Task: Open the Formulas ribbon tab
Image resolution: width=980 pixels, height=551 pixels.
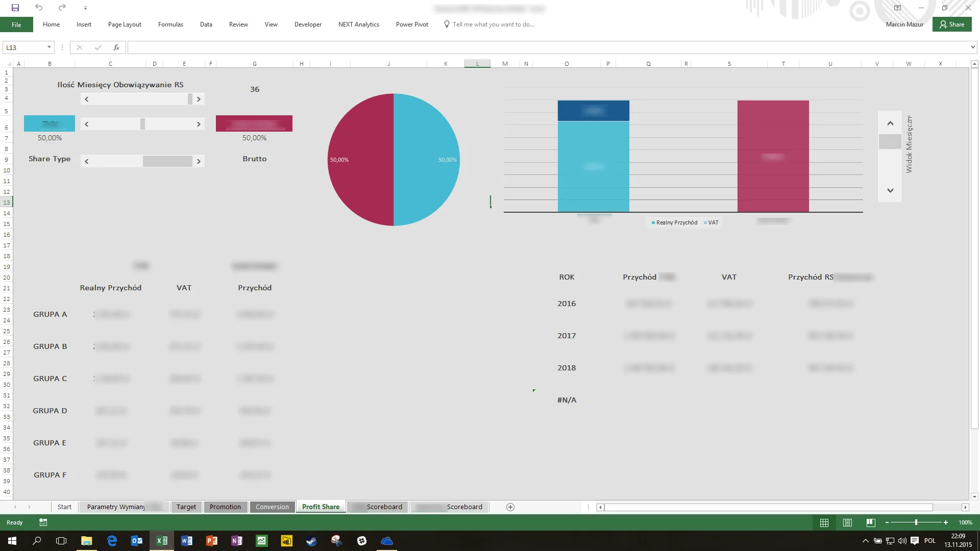Action: point(170,24)
